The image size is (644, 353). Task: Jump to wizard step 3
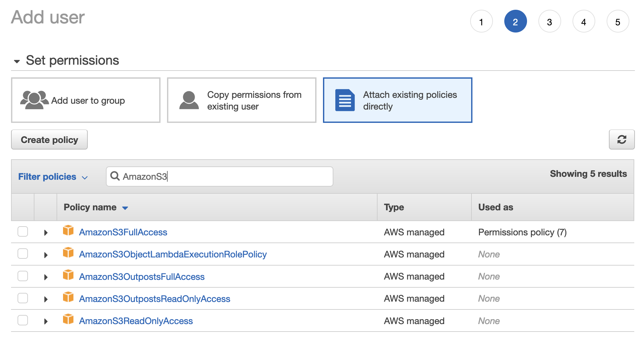[x=549, y=21]
